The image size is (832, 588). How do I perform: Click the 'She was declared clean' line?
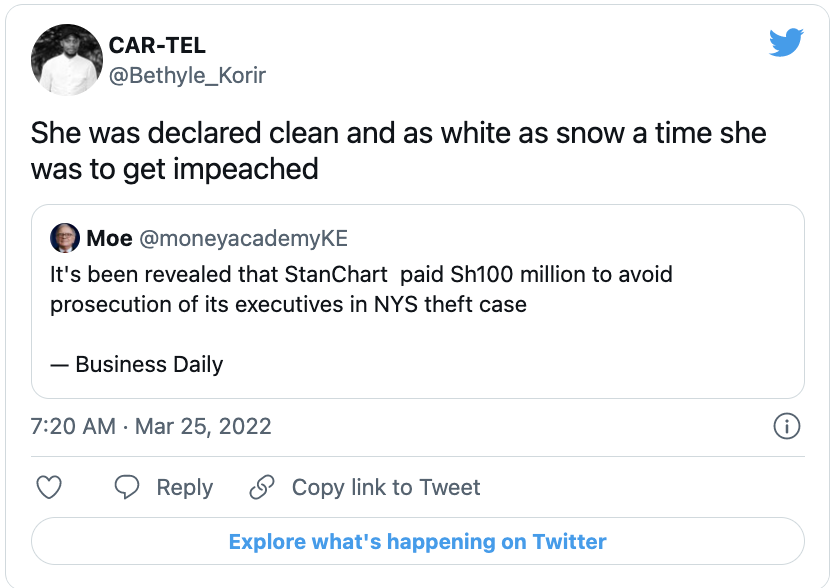click(x=398, y=133)
